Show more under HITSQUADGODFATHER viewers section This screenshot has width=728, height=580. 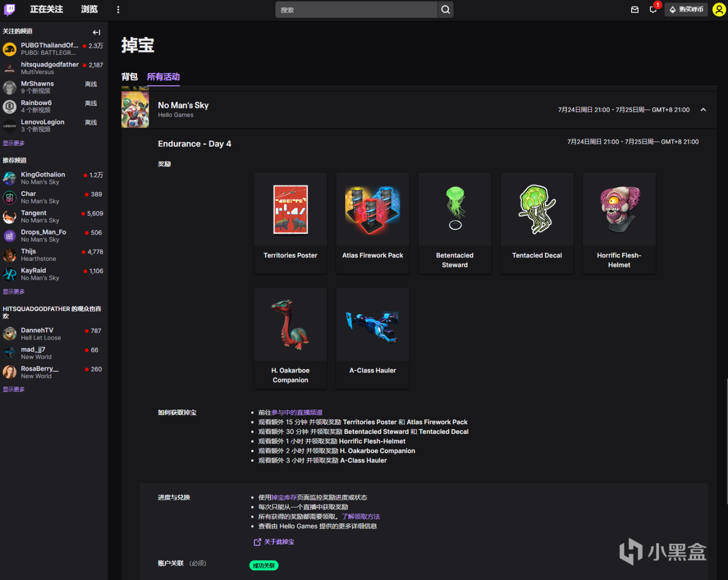pyautogui.click(x=14, y=389)
